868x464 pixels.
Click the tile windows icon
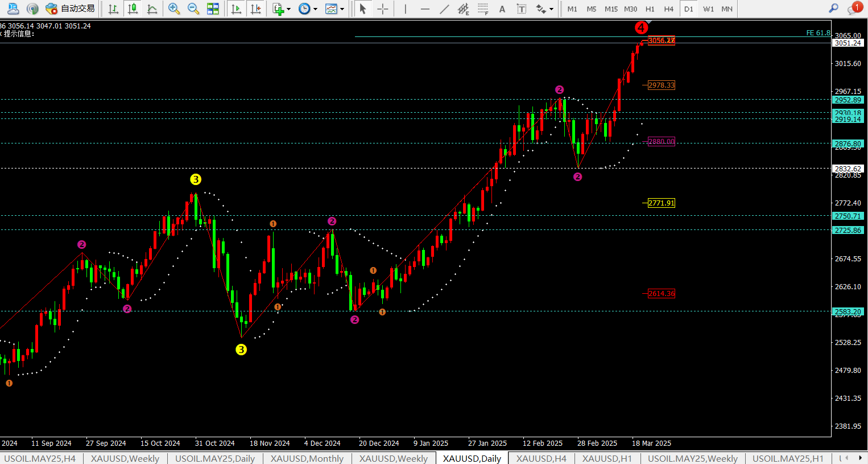pos(213,9)
